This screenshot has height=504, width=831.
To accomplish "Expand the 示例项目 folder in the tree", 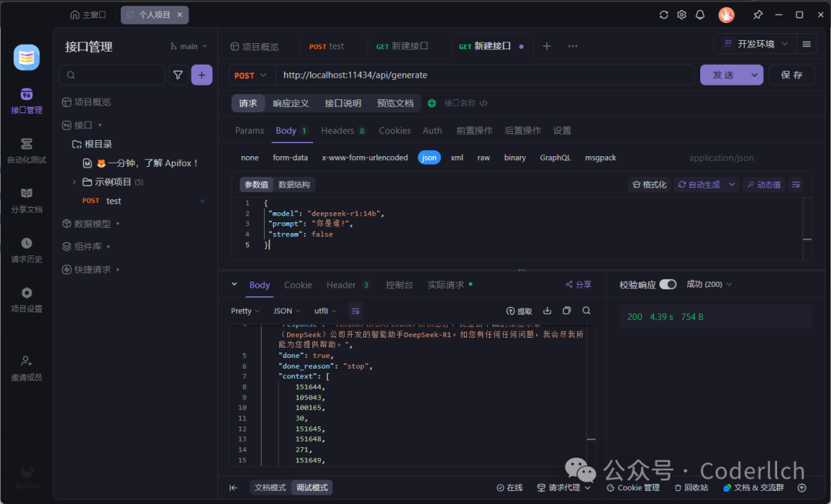I will [x=75, y=182].
